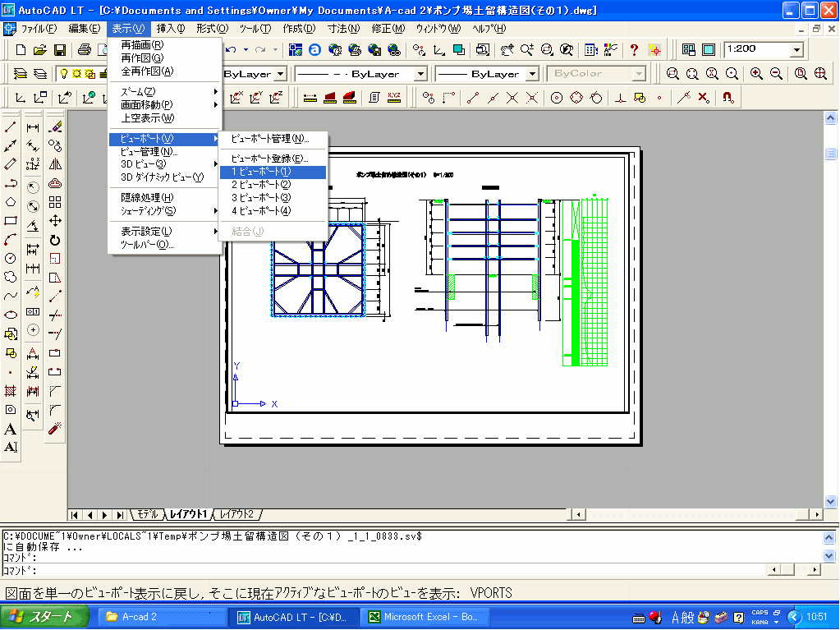
Task: Open the 挿入(I) menu
Action: [x=170, y=29]
